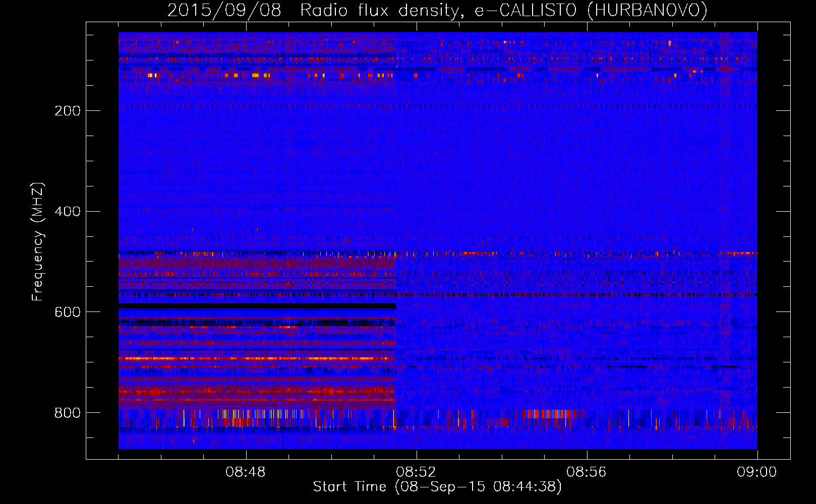Click the "Frequency (MHZ)" y-axis label
816x504 pixels.
38,242
